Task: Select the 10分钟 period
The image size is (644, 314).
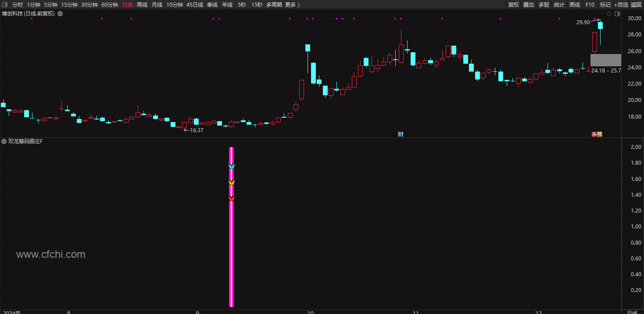Action: [x=175, y=5]
